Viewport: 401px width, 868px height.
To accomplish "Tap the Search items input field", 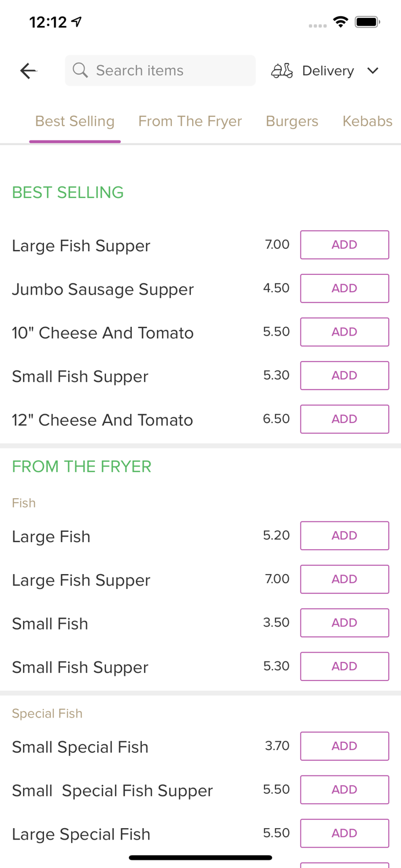I will coord(160,70).
